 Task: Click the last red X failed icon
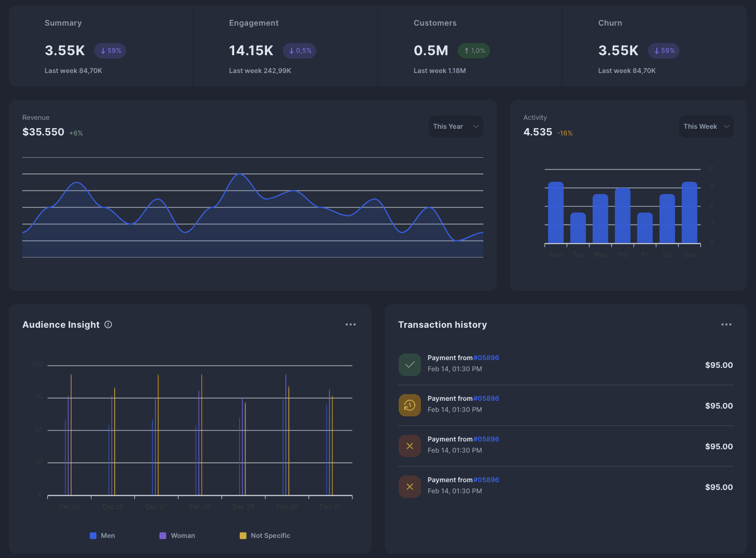pyautogui.click(x=410, y=487)
